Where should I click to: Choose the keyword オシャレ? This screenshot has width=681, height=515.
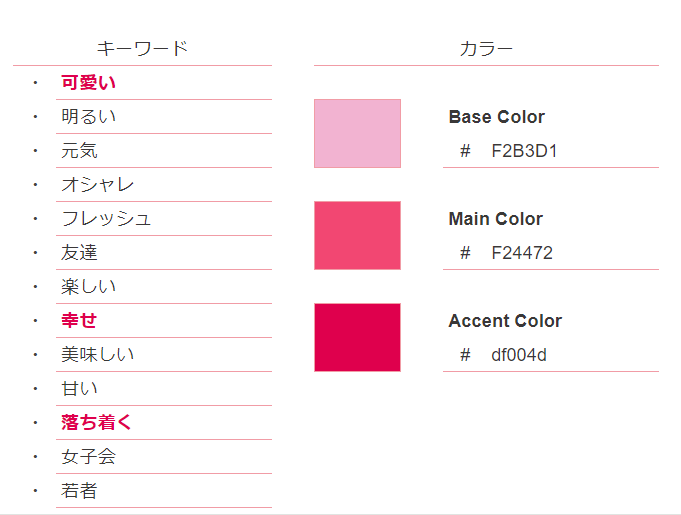coord(97,185)
